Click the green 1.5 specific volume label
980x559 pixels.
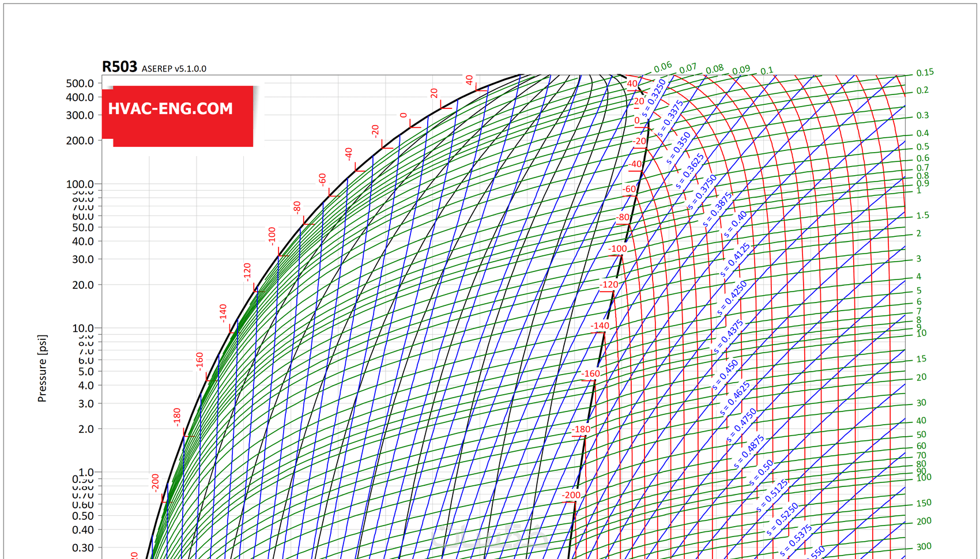922,216
